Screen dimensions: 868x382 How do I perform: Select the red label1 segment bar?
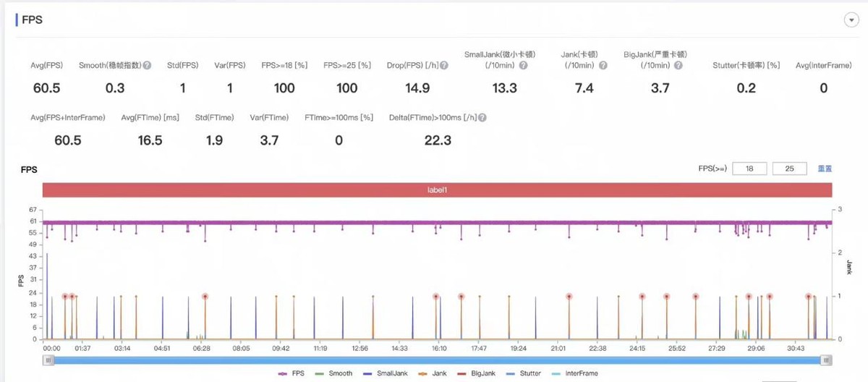[x=437, y=190]
